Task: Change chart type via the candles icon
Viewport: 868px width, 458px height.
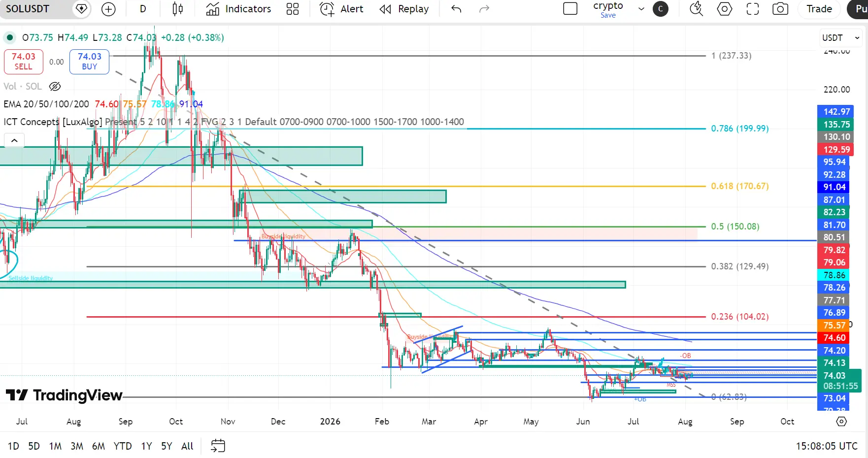Action: coord(178,9)
